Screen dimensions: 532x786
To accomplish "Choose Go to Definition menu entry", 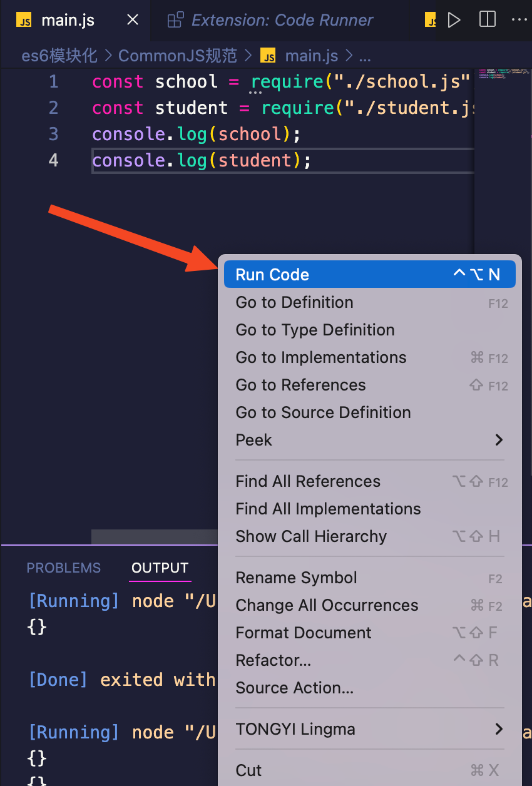I will tap(294, 302).
